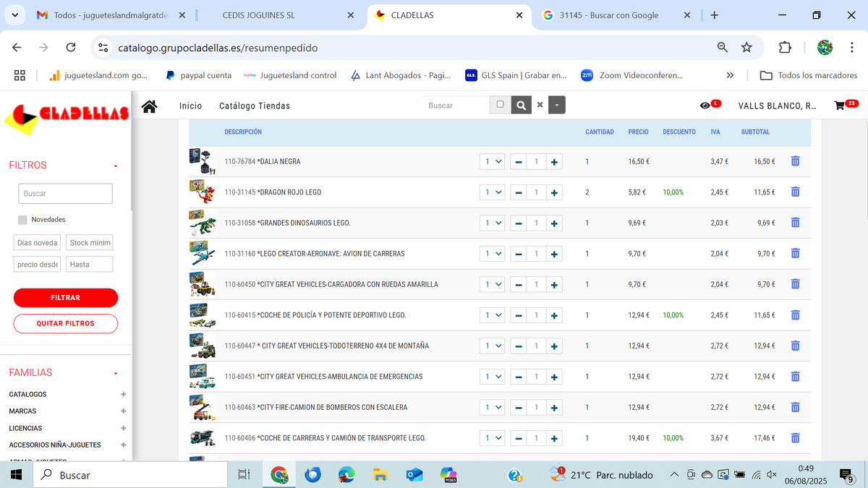Image resolution: width=868 pixels, height=488 pixels.
Task: Click the magnifier search button in navbar
Action: 521,106
